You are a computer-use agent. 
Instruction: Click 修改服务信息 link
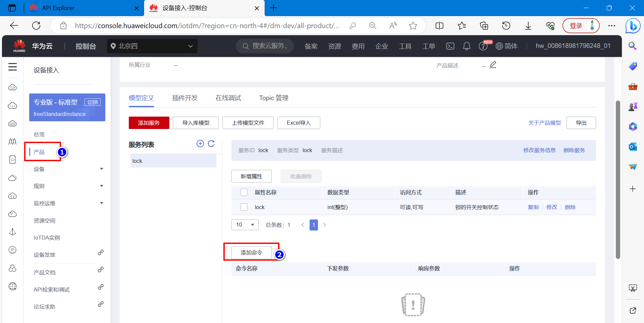539,150
